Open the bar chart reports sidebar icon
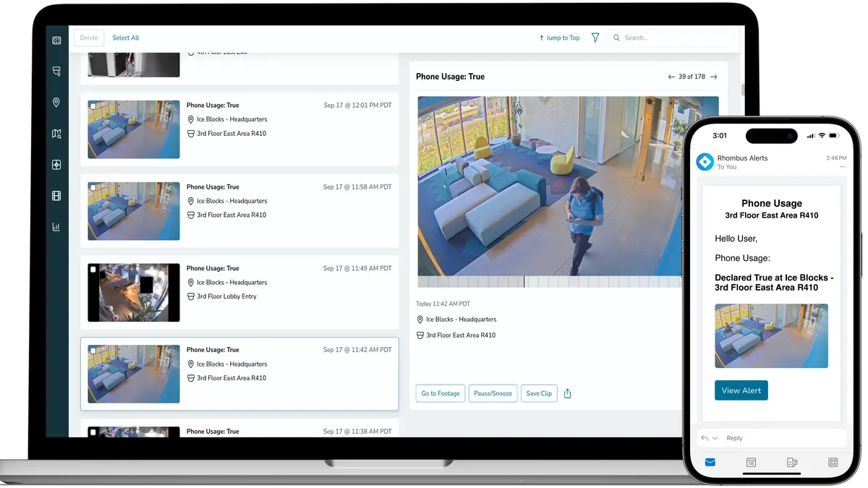This screenshot has height=488, width=868. pyautogui.click(x=56, y=227)
